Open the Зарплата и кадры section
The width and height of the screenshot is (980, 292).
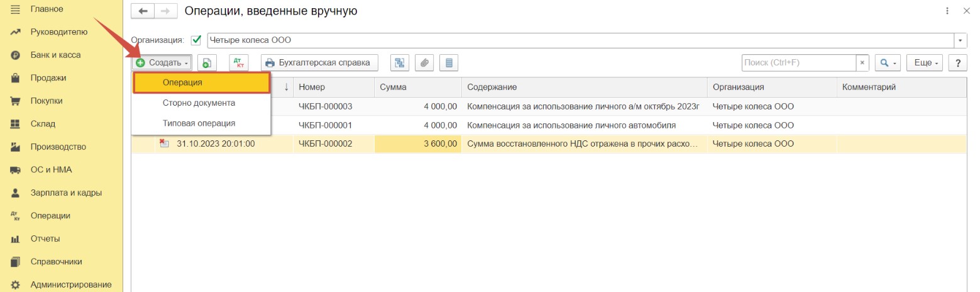tap(66, 193)
